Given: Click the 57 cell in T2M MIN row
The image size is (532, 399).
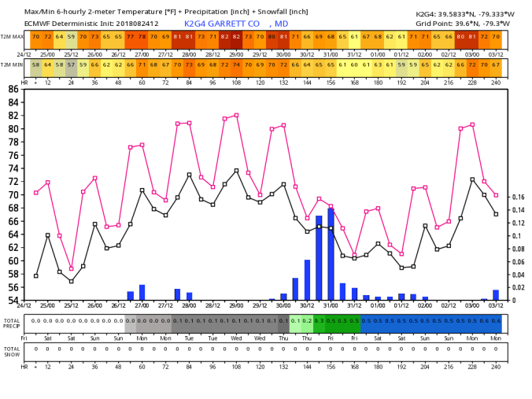Looking at the screenshot, I should [72, 65].
